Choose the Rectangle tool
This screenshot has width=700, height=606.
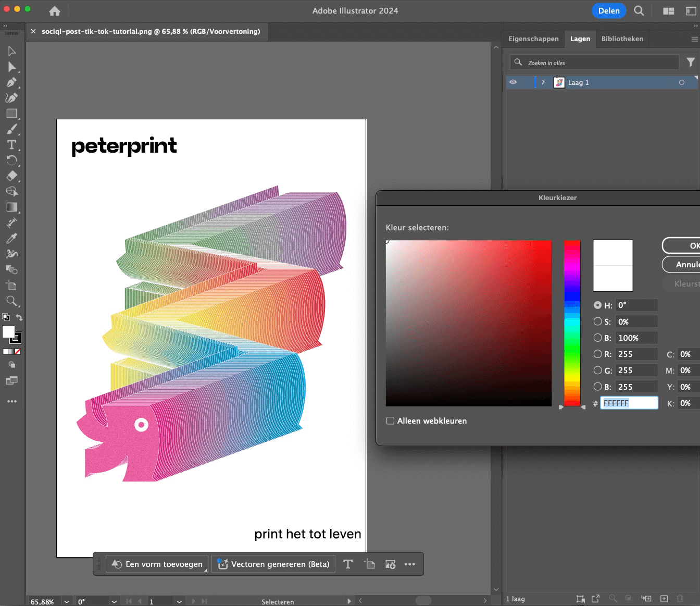(11, 114)
